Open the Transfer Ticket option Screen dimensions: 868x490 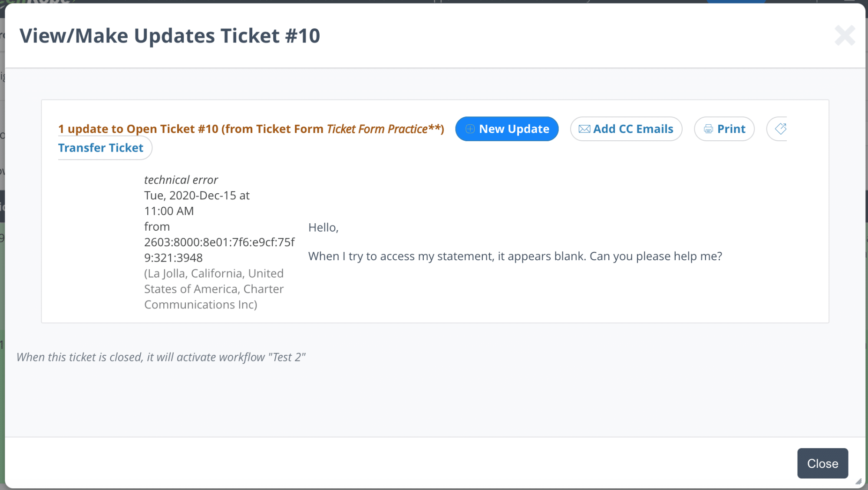tap(101, 148)
